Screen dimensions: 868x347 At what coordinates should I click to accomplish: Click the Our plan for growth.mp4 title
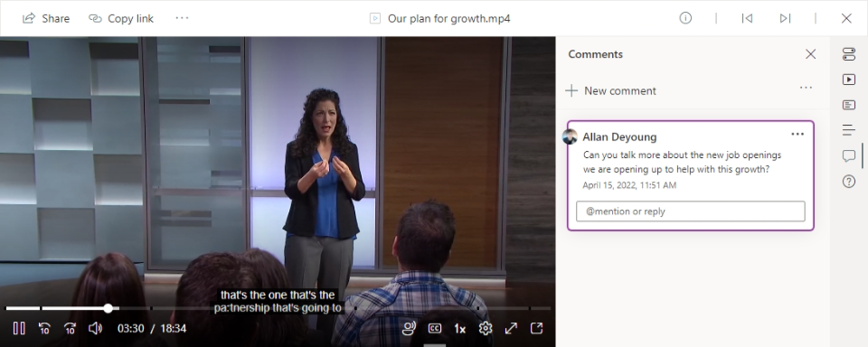pos(449,18)
